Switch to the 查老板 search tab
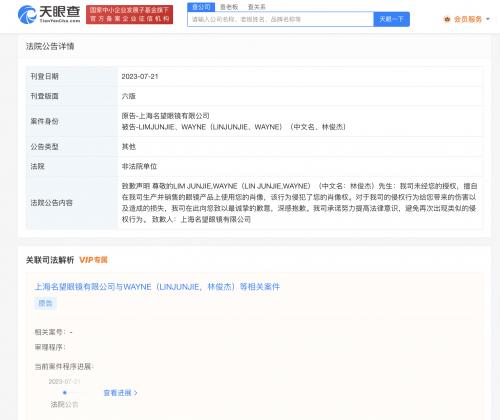This screenshot has height=420, width=500. (229, 7)
